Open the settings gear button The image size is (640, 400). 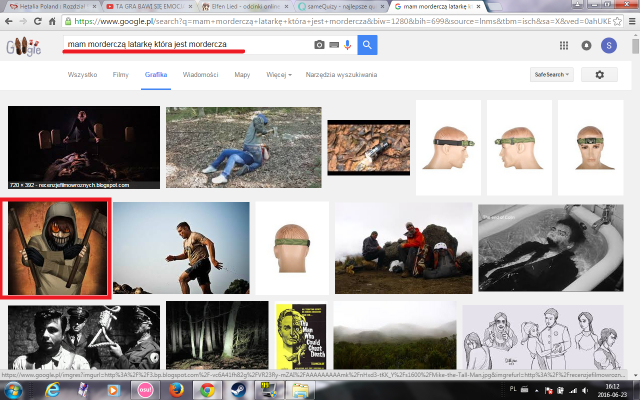[x=599, y=75]
